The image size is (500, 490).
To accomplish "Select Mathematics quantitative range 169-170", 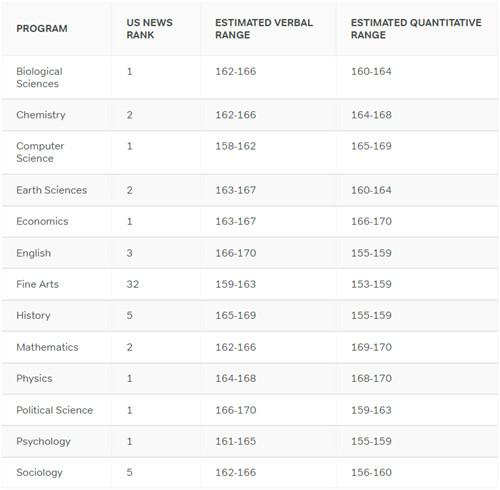I will coord(371,347).
